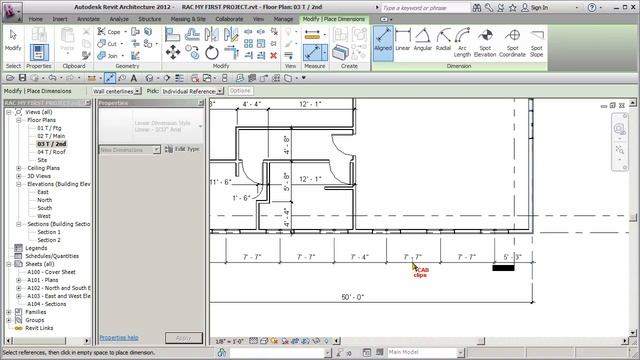Collapse the Floor Plans node
Screen dimensions: 640x360
19,120
